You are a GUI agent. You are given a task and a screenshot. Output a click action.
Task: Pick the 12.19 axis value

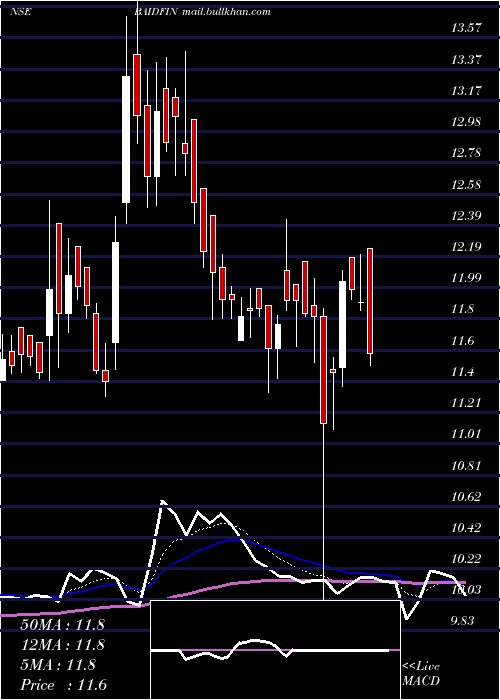[466, 247]
